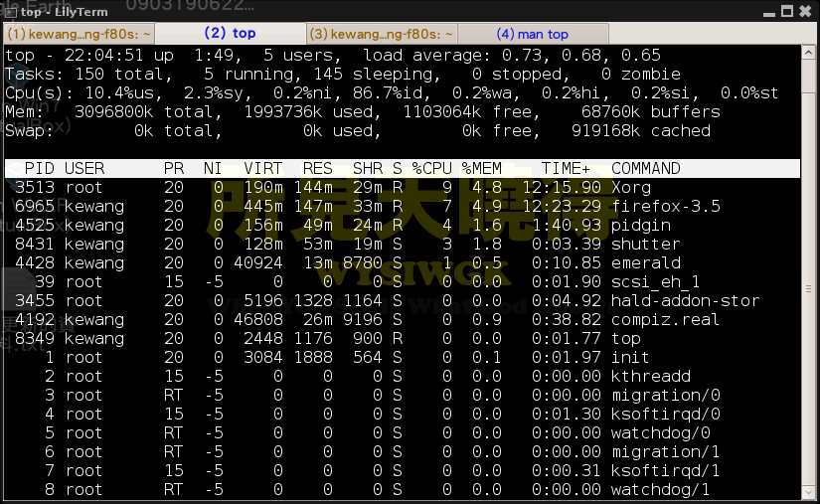
Task: Switch to tab (1) kewang…ng-f80s: ~
Action: pyautogui.click(x=79, y=34)
